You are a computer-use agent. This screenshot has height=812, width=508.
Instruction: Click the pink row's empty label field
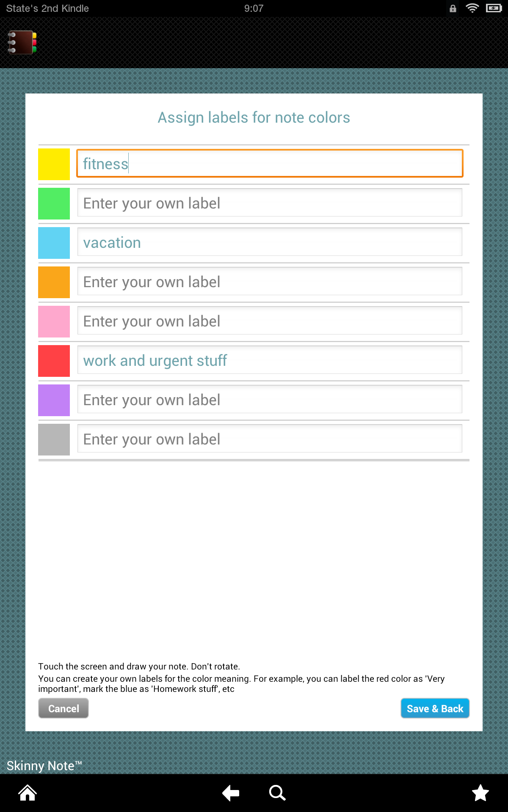pyautogui.click(x=270, y=321)
